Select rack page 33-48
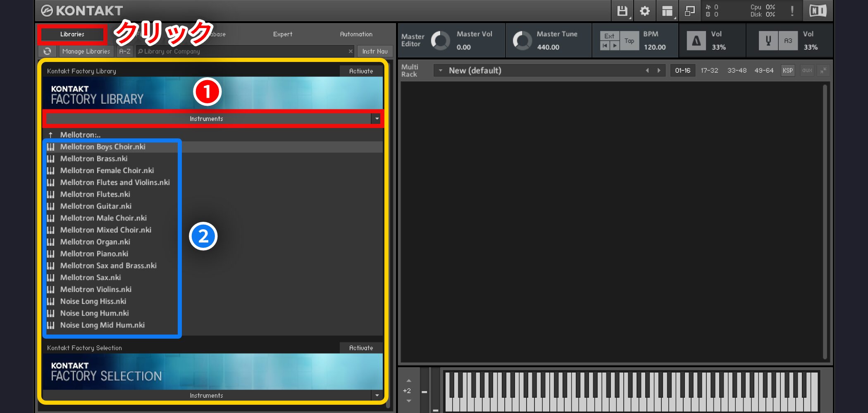Image resolution: width=868 pixels, height=413 pixels. click(737, 71)
